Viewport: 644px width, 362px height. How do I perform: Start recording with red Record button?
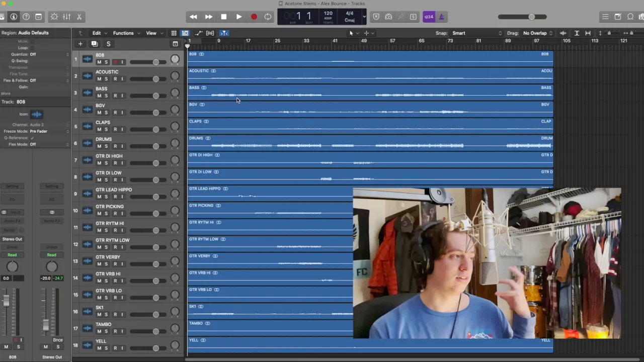point(254,17)
